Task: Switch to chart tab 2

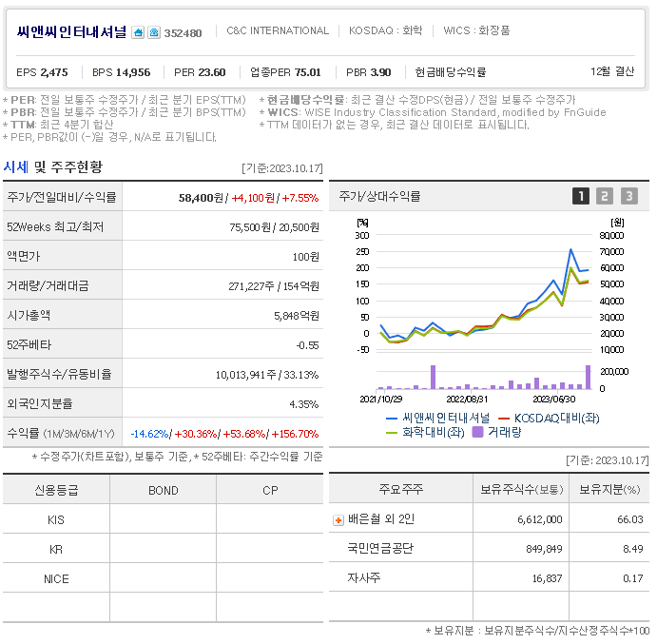Action: [x=604, y=196]
